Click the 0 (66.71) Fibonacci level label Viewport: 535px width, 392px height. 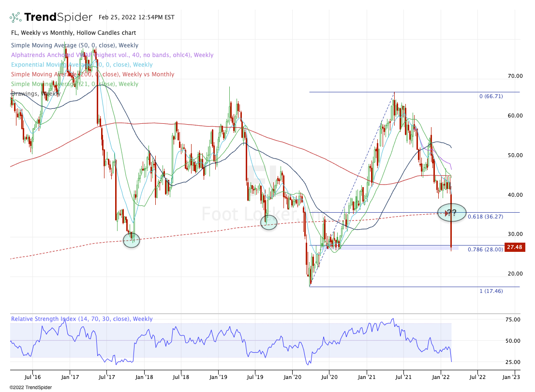point(491,97)
